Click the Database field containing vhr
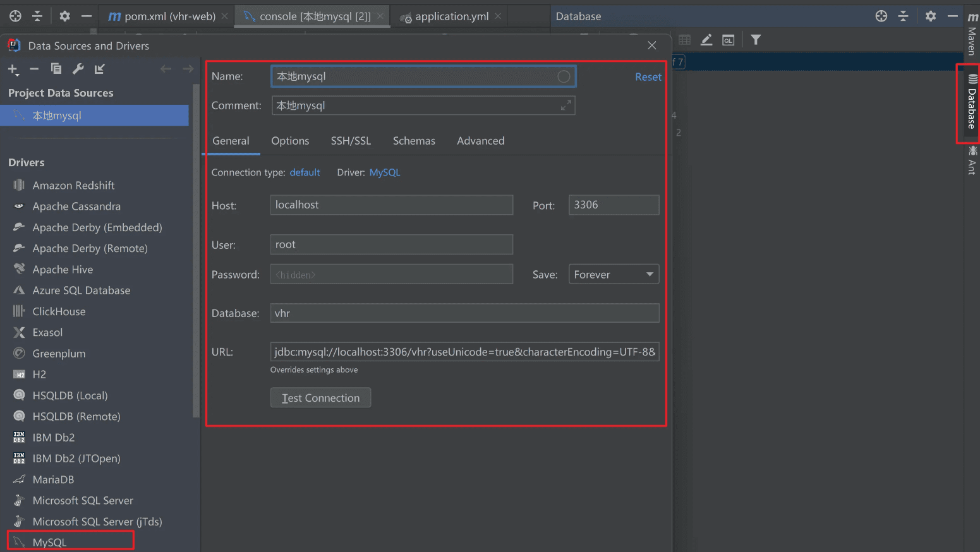980x552 pixels. pyautogui.click(x=464, y=313)
